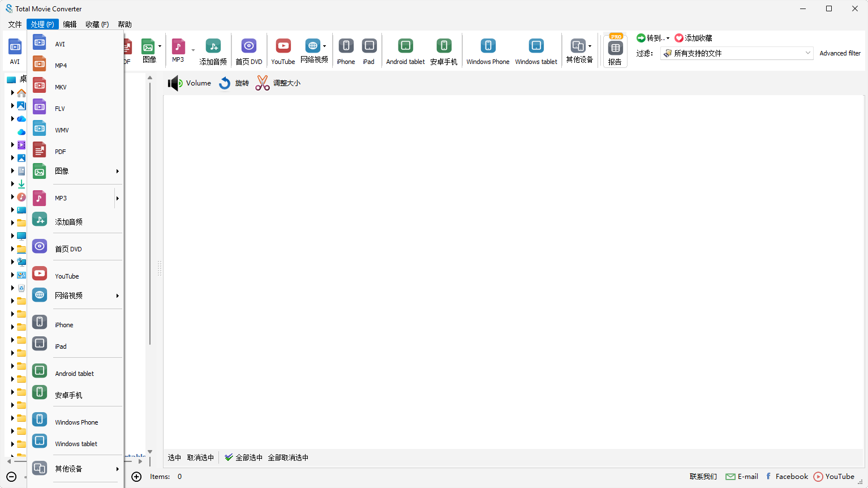Click the 旋转 rotate icon
868x488 pixels.
[x=225, y=83]
